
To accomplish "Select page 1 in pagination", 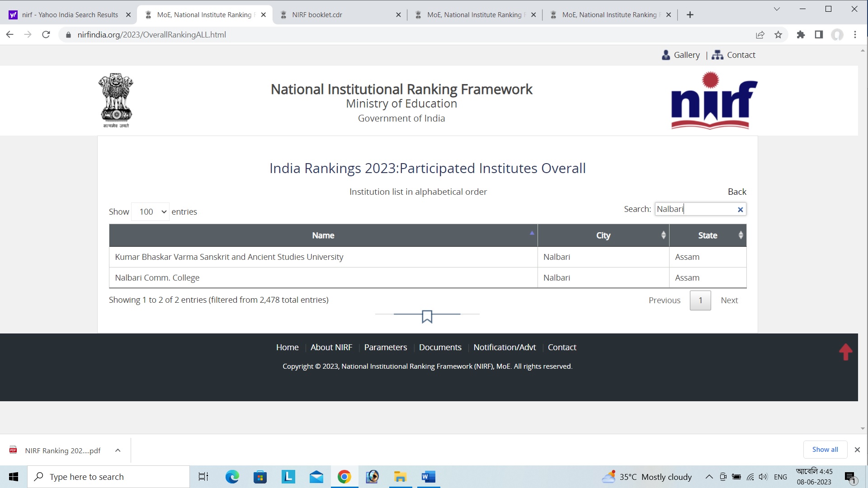I will [x=700, y=300].
